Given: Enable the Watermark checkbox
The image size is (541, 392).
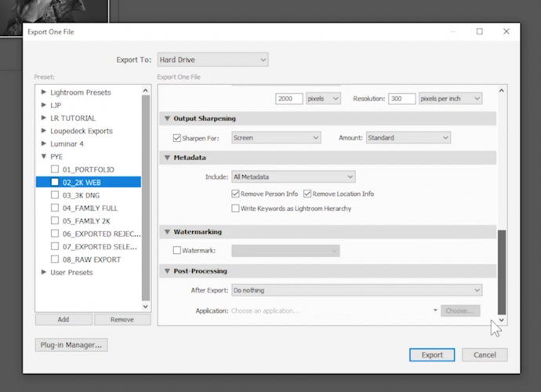Looking at the screenshot, I should pos(176,251).
